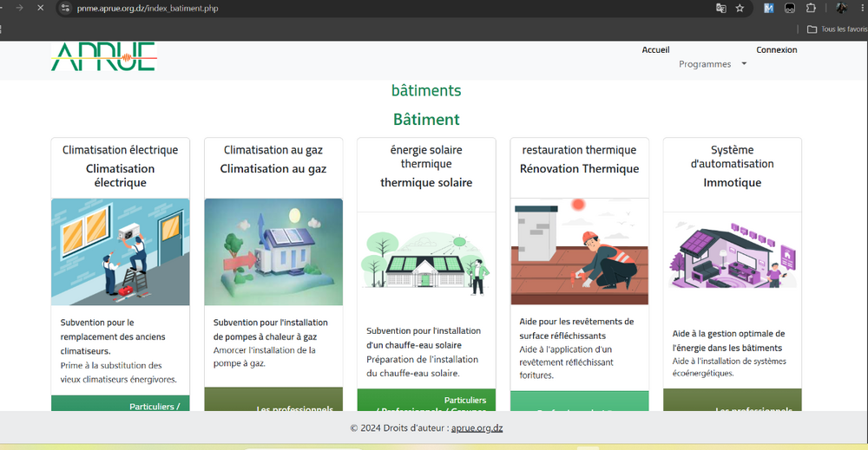The image size is (868, 450).
Task: Bookmark this page with the star icon
Action: tap(740, 9)
